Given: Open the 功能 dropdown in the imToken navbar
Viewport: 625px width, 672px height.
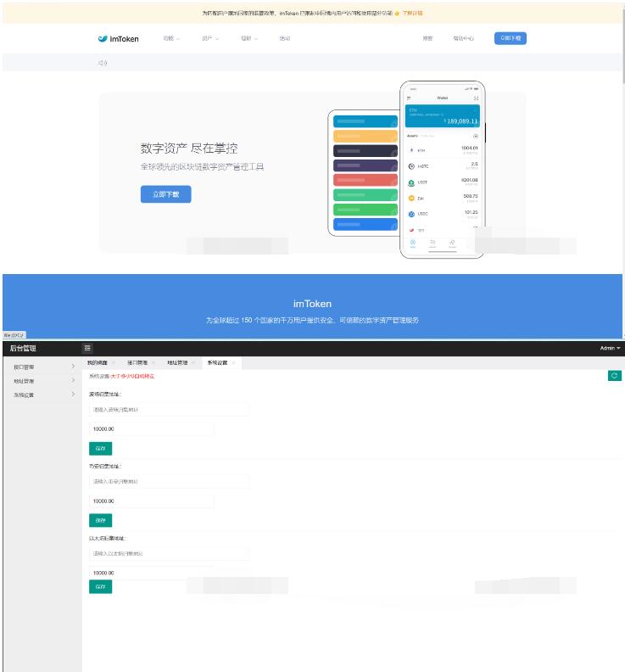Looking at the screenshot, I should coord(171,38).
